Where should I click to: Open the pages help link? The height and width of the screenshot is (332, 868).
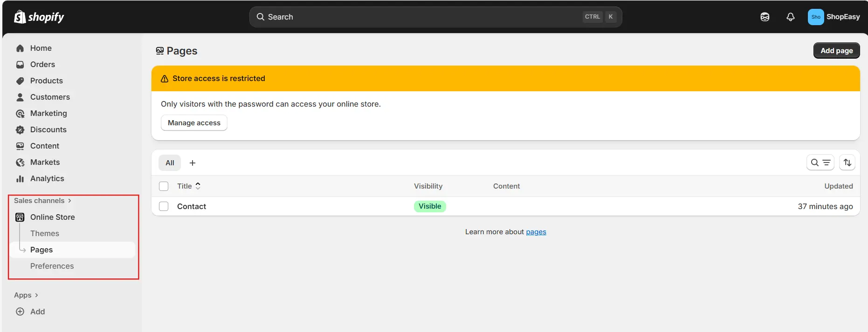coord(536,232)
